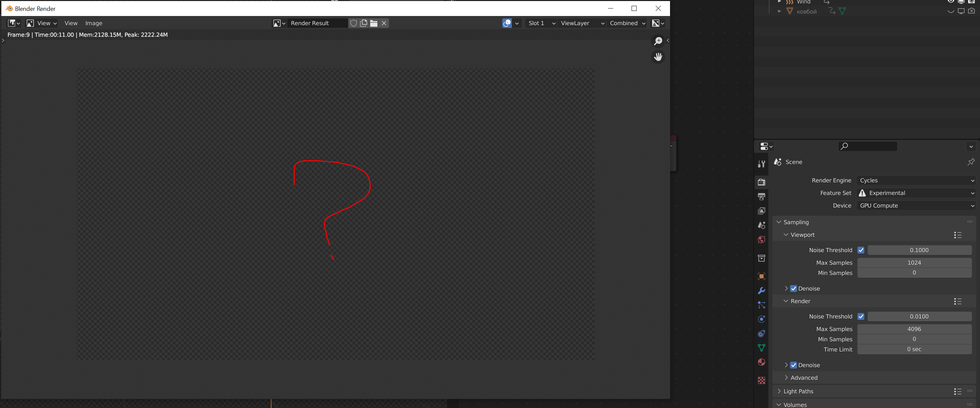
Task: Click the zoom magnifier in the render view
Action: 658,41
